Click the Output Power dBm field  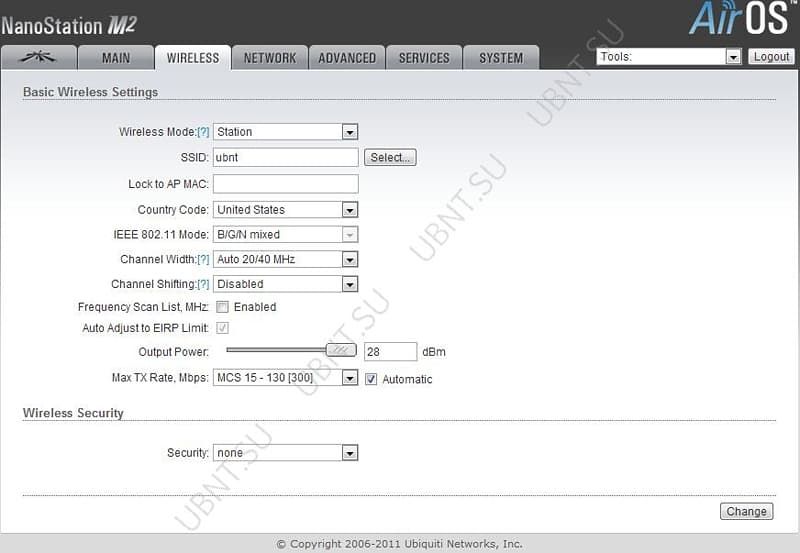click(390, 352)
